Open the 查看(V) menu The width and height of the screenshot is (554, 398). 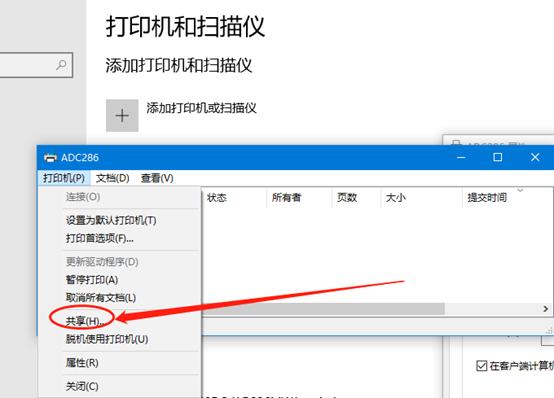point(157,178)
